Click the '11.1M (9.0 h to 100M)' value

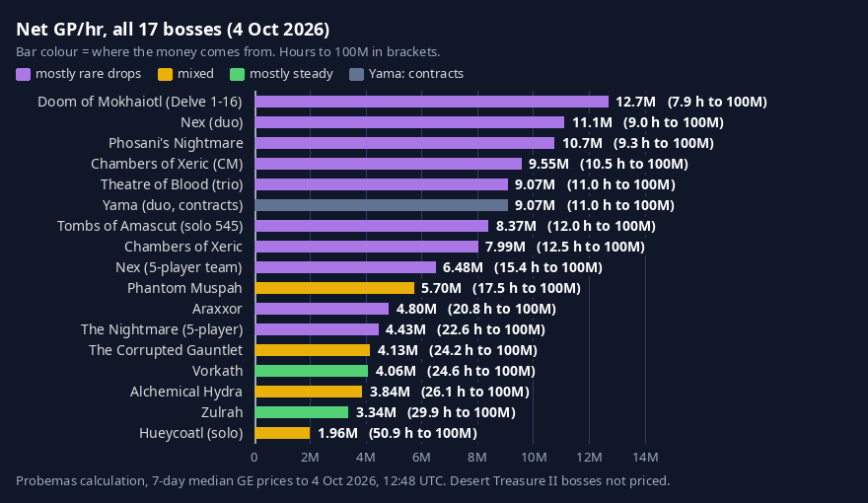[x=648, y=122]
